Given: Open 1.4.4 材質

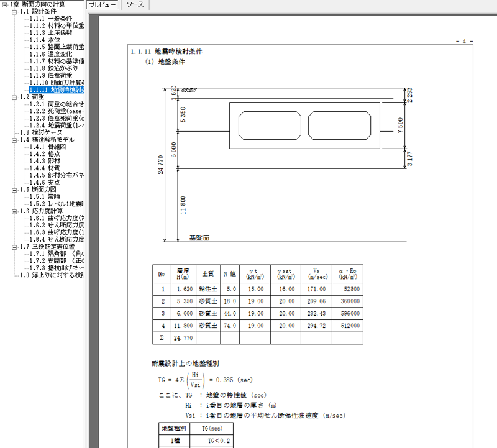Looking at the screenshot, I should coord(45,168).
